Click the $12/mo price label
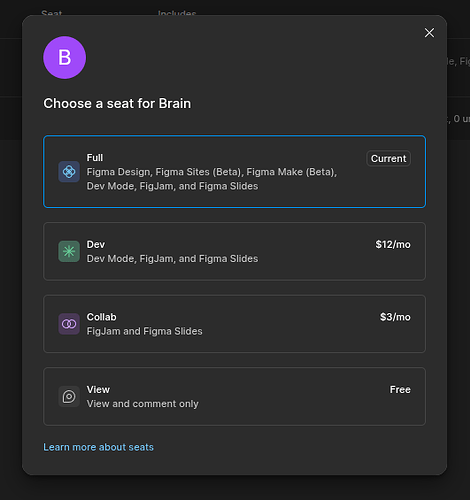Image resolution: width=470 pixels, height=500 pixels. coord(393,244)
